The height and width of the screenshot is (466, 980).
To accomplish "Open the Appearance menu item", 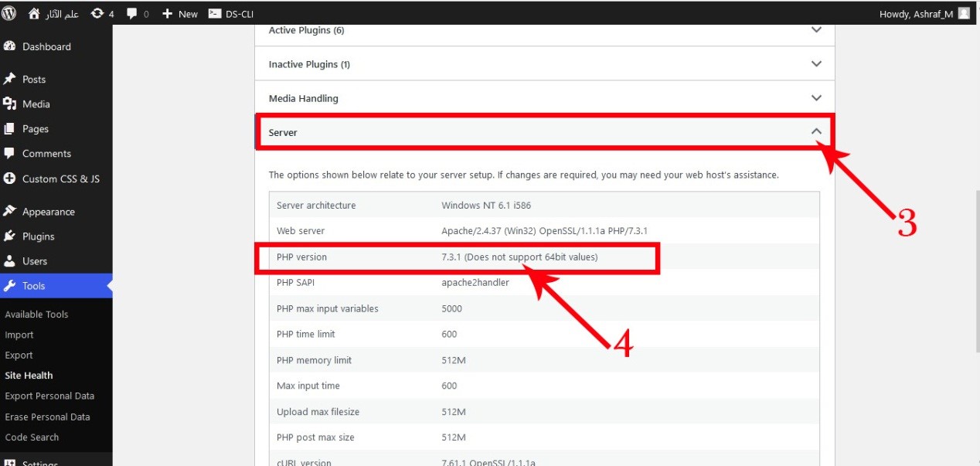I will tap(48, 212).
